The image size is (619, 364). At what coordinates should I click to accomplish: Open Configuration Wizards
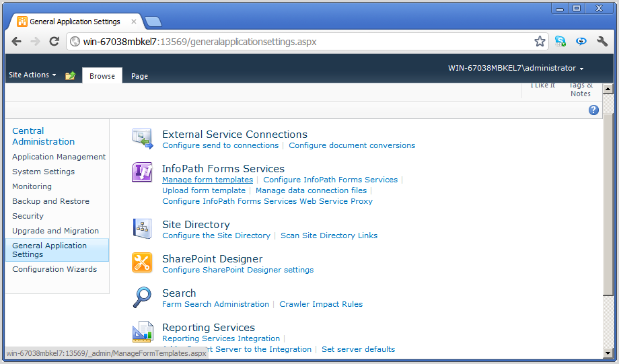click(54, 269)
